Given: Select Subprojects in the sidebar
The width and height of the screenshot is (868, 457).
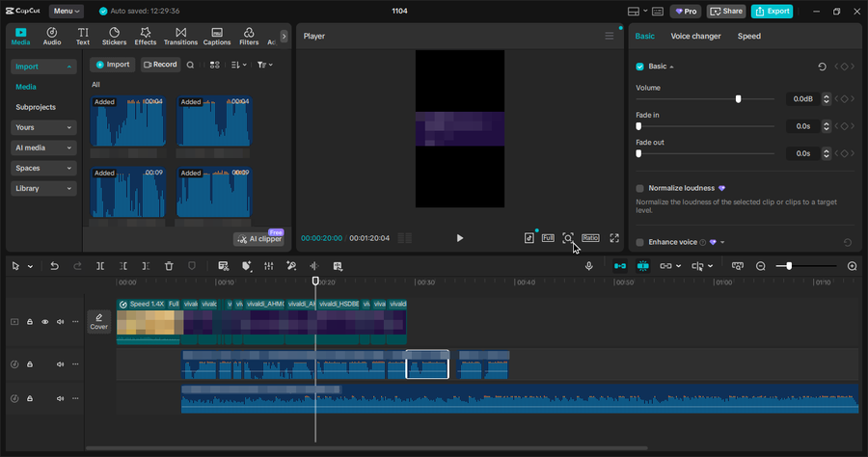Looking at the screenshot, I should 36,107.
